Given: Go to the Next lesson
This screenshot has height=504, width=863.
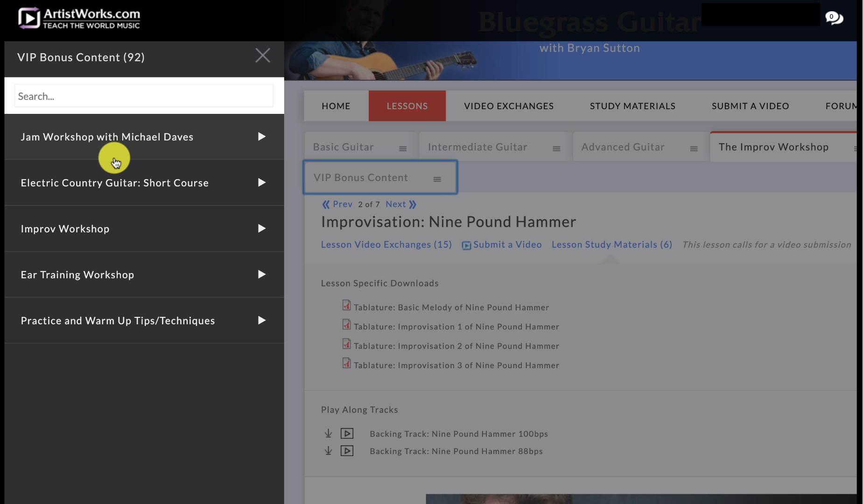Looking at the screenshot, I should [401, 204].
